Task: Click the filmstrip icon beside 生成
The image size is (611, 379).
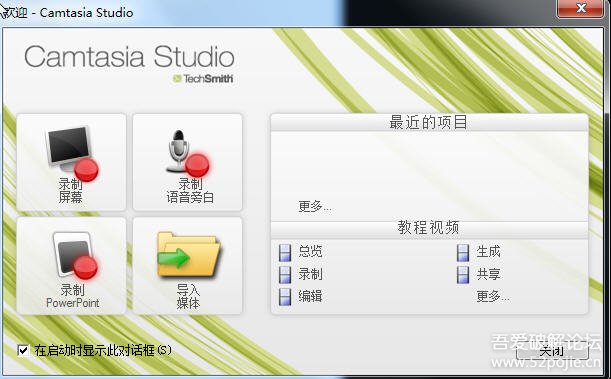Action: tap(463, 252)
